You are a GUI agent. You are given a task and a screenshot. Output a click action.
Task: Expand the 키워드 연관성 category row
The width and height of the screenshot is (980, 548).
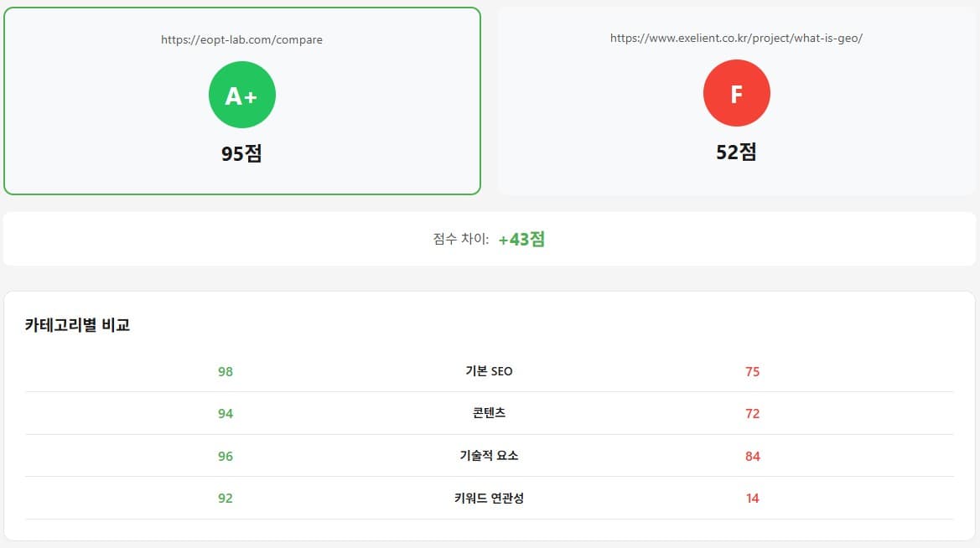tap(489, 498)
